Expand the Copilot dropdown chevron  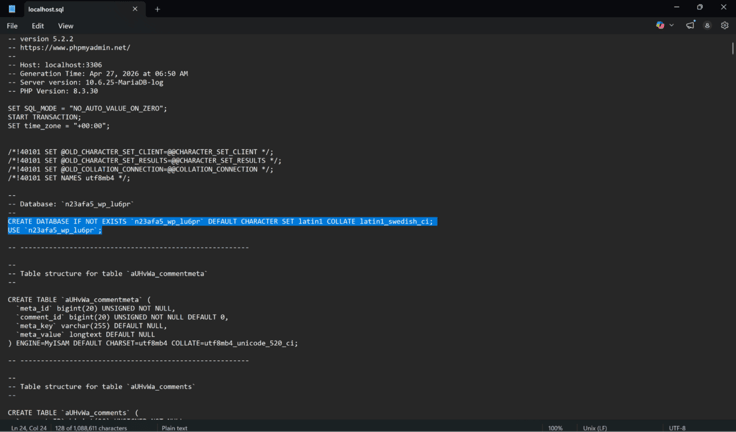click(x=672, y=25)
